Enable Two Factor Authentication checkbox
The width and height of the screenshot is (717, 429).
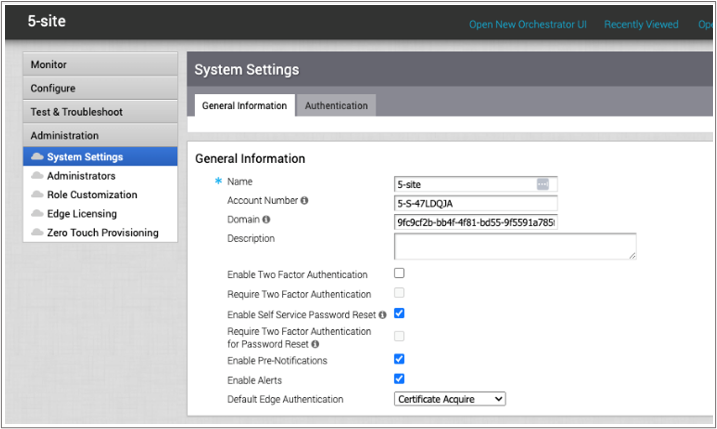coord(399,273)
